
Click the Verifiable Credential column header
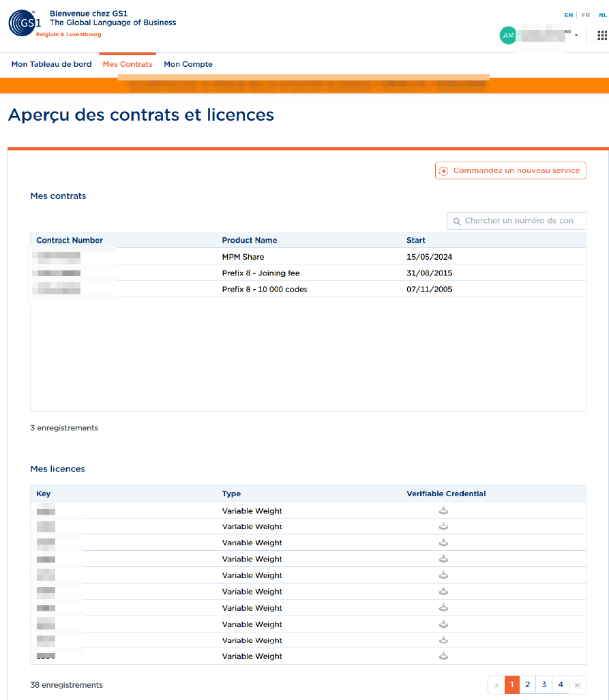446,493
